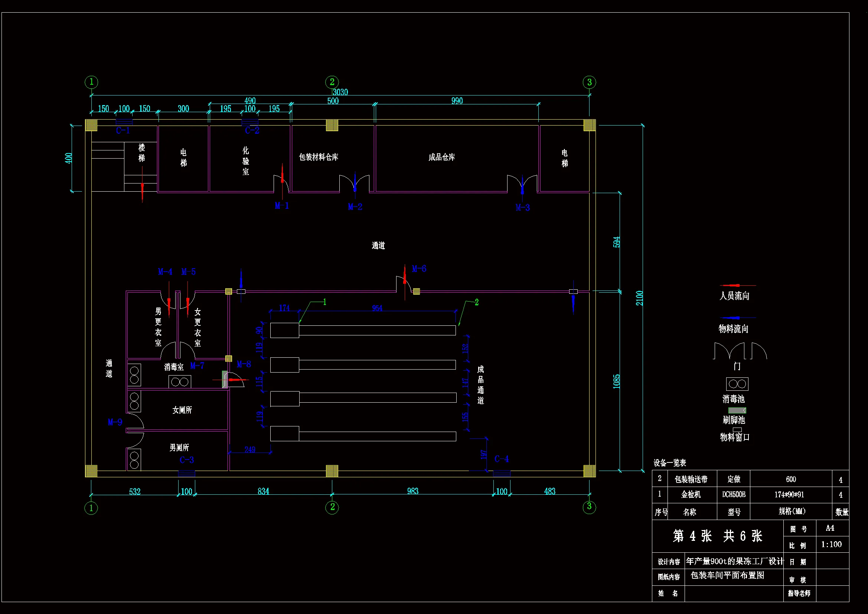Select the double door symbol in legend

point(729,351)
